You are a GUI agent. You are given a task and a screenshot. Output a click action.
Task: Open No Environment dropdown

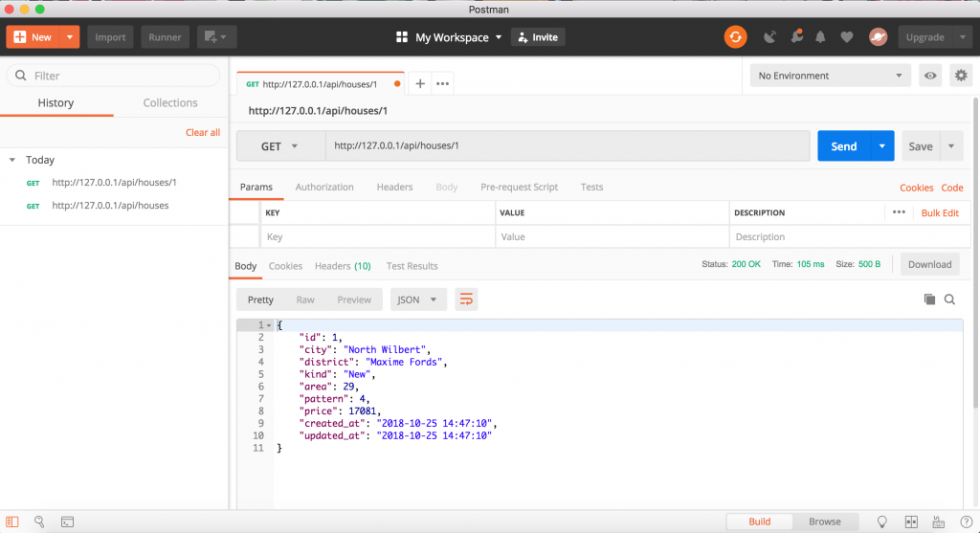tap(830, 76)
